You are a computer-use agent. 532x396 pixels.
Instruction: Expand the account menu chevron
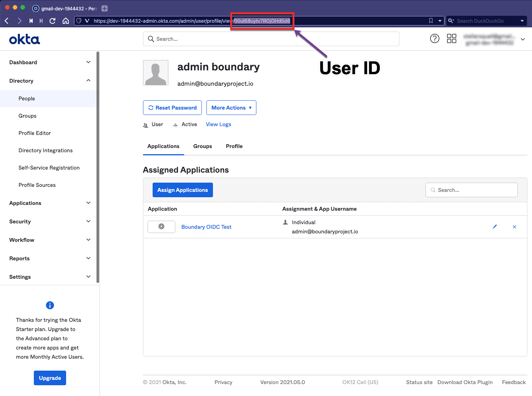pos(523,39)
